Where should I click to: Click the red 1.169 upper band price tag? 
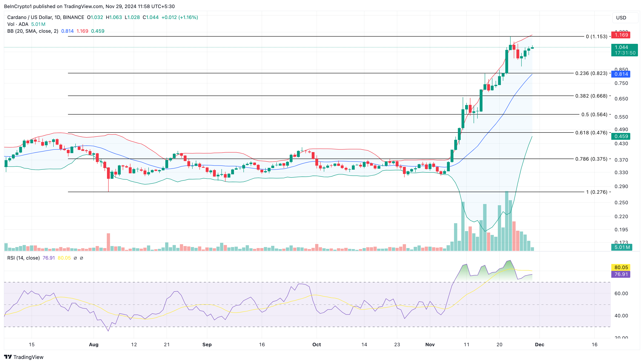(621, 35)
